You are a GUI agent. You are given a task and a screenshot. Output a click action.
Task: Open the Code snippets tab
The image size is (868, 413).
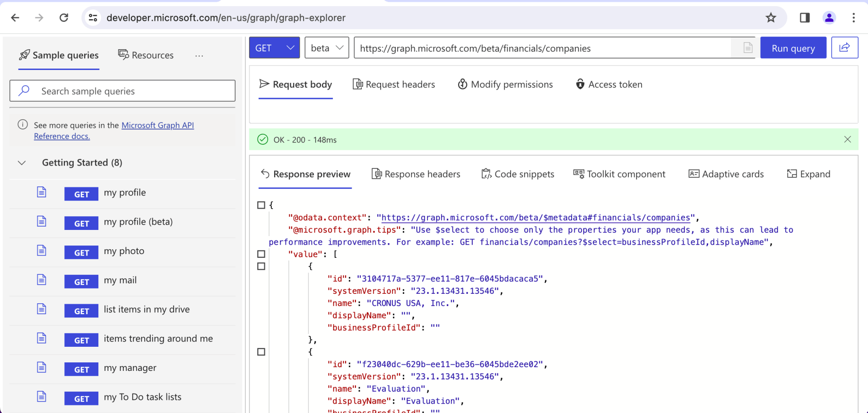click(x=518, y=174)
